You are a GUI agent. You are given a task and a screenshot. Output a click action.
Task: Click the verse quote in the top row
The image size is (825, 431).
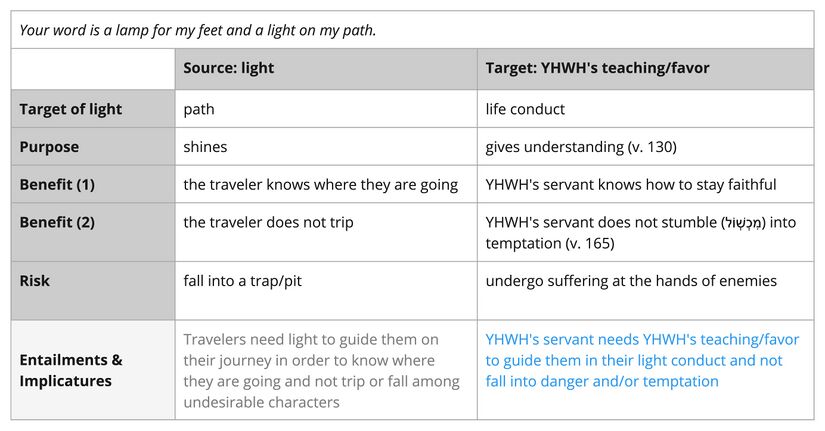click(198, 30)
